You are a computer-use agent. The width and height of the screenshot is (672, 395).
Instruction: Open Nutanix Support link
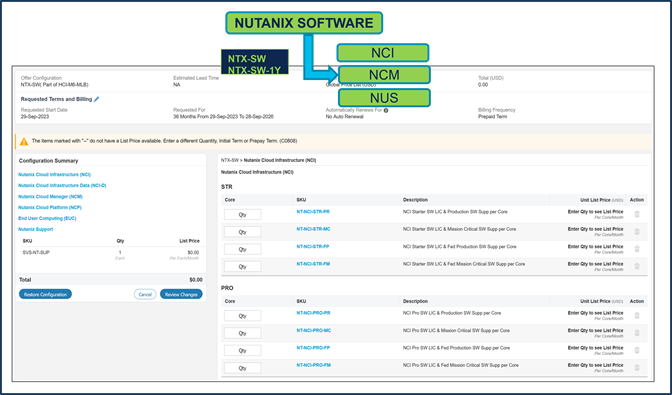36,229
